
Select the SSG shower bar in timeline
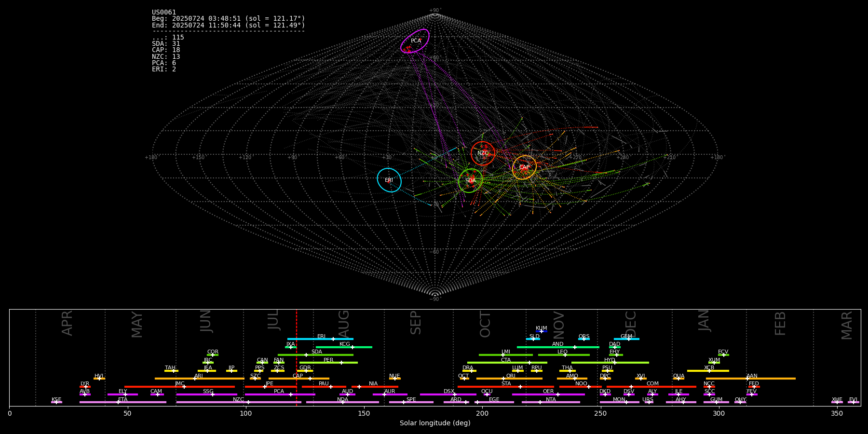point(206,394)
